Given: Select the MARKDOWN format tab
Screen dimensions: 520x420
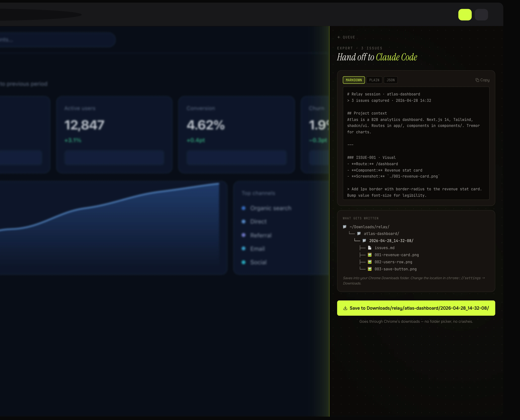Looking at the screenshot, I should click(354, 80).
